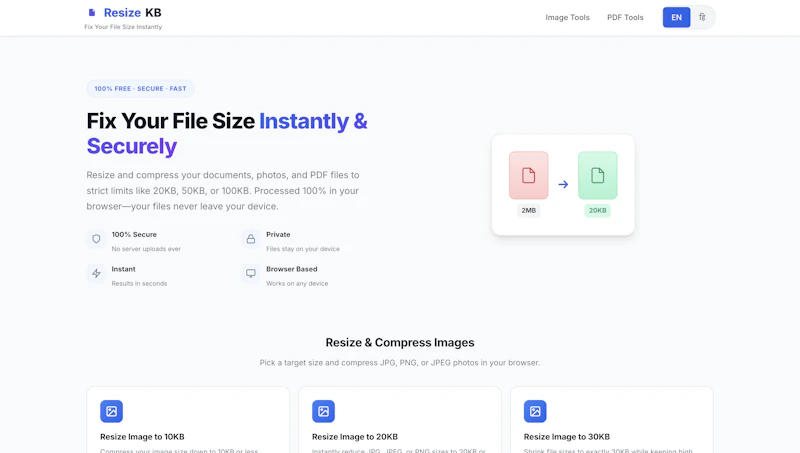
Task: Click the shield icon beside 100% Secure
Action: [96, 239]
